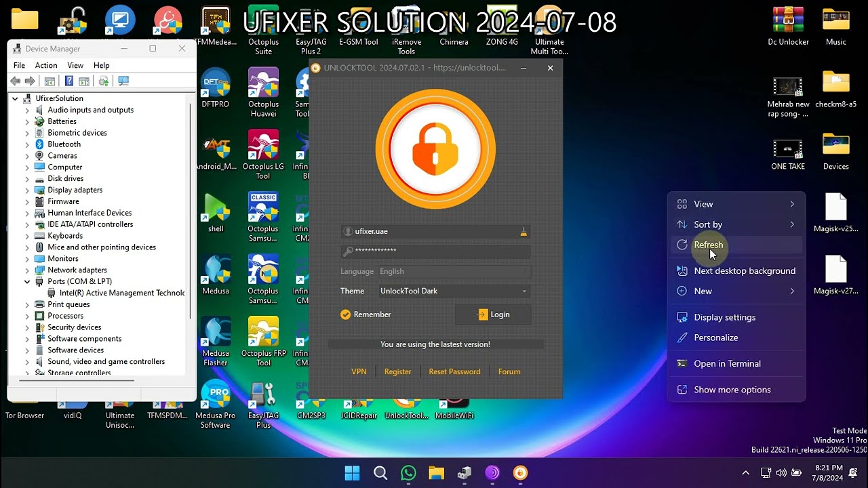Open the Theme dropdown in UnlockTool
868x488 pixels.
coord(454,291)
